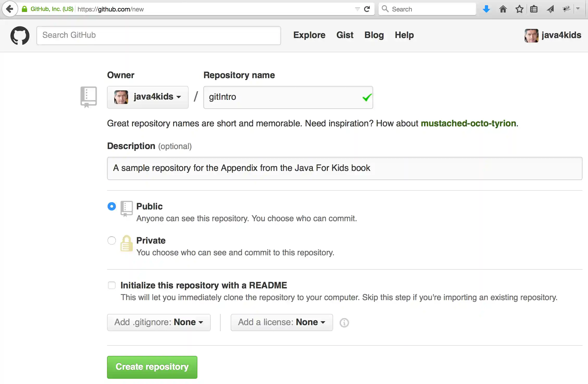Open the java4kids avatar in the header
This screenshot has height=384, width=588.
pos(531,35)
